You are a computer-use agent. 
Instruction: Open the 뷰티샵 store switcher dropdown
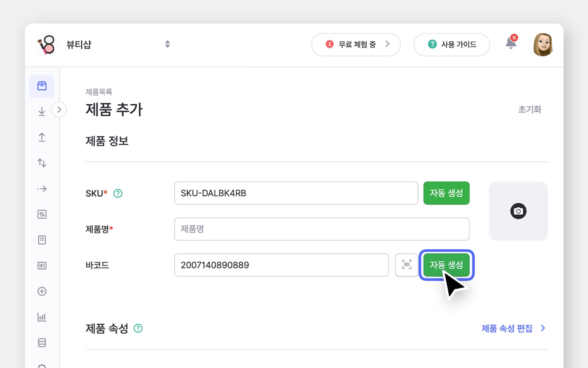167,44
